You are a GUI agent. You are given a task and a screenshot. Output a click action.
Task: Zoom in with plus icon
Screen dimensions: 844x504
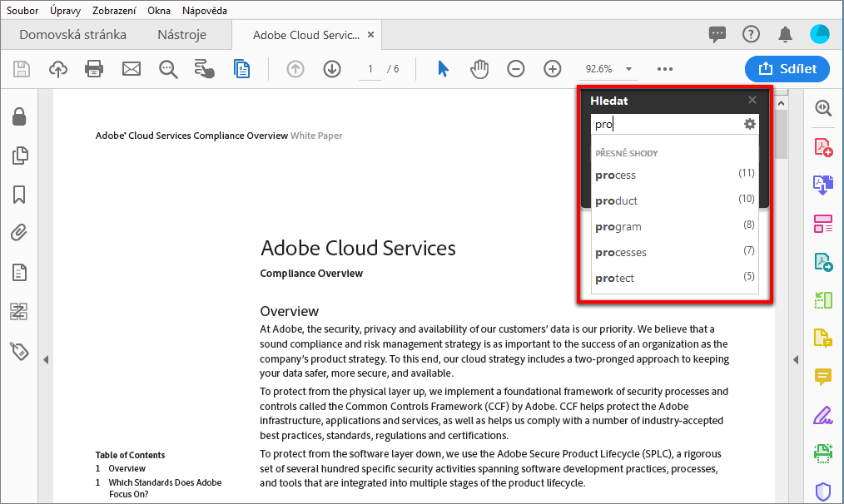point(552,69)
